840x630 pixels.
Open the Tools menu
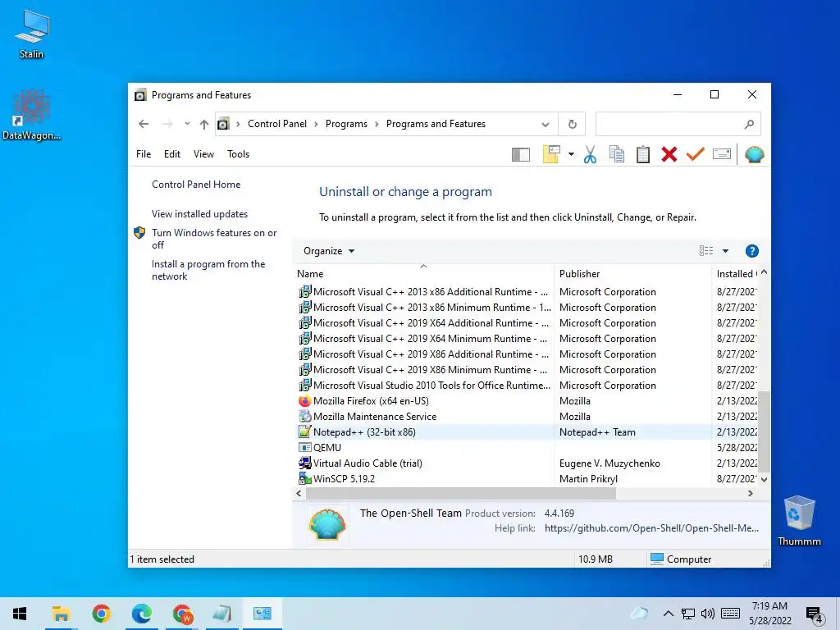[x=239, y=154]
